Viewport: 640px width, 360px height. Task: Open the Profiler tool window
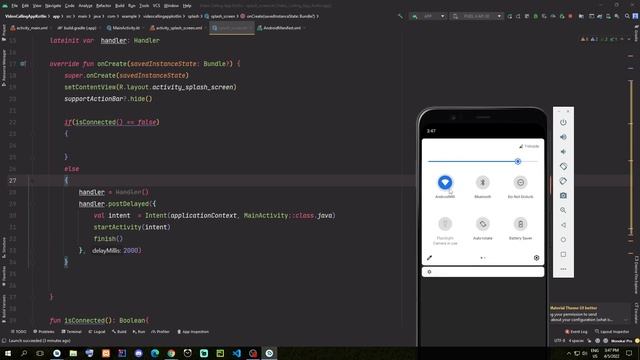pyautogui.click(x=160, y=332)
